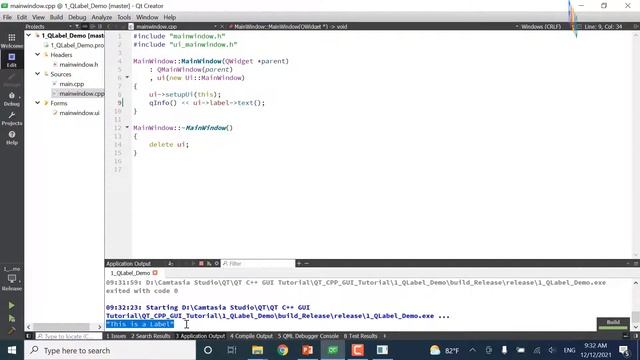Zoom in Application Output text
Screen dimensions: 640x360
(299, 264)
